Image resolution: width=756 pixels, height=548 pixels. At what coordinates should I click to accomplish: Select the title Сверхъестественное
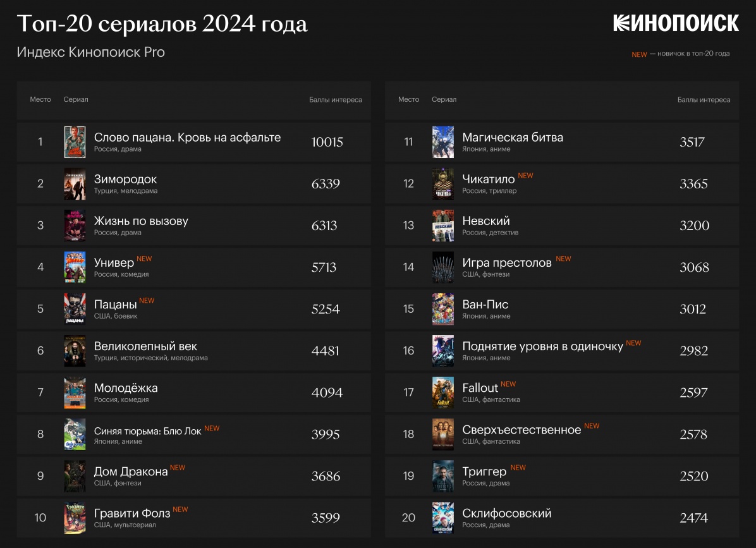pos(521,430)
